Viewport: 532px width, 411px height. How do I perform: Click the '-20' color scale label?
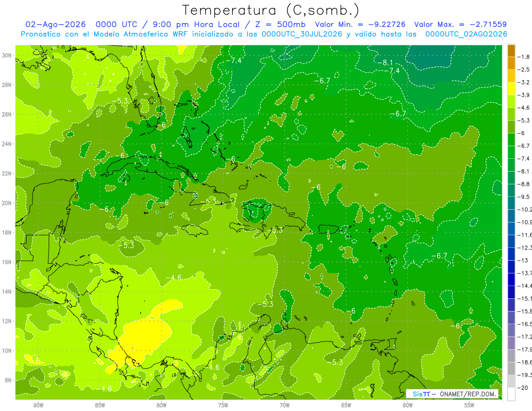coord(523,388)
